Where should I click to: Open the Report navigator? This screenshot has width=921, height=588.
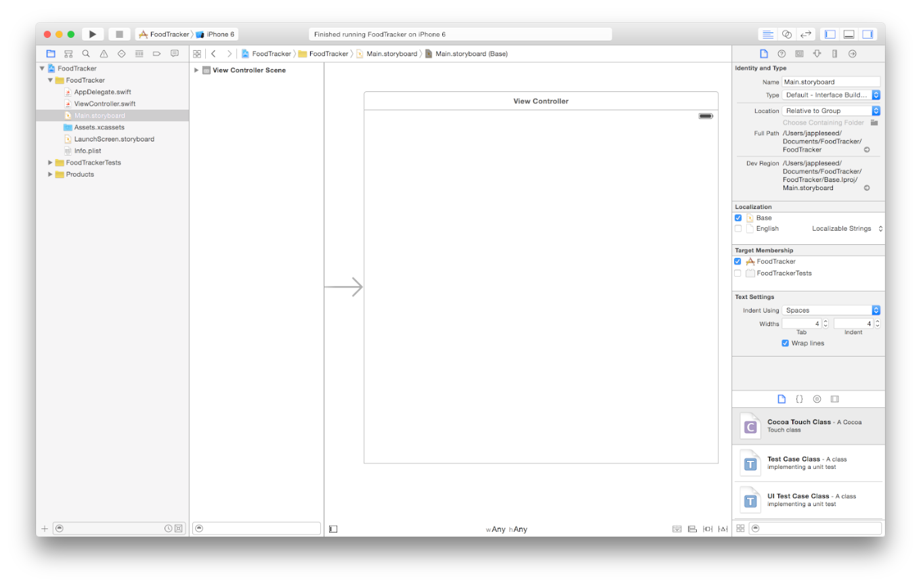click(x=174, y=53)
